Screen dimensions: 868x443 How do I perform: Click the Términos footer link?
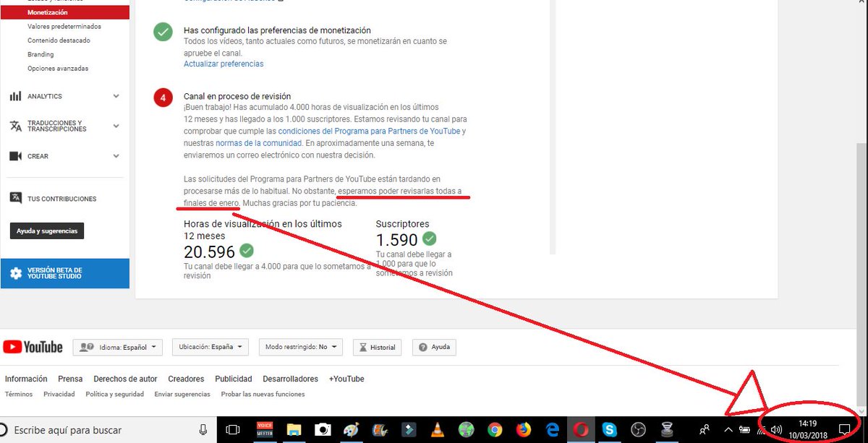19,394
